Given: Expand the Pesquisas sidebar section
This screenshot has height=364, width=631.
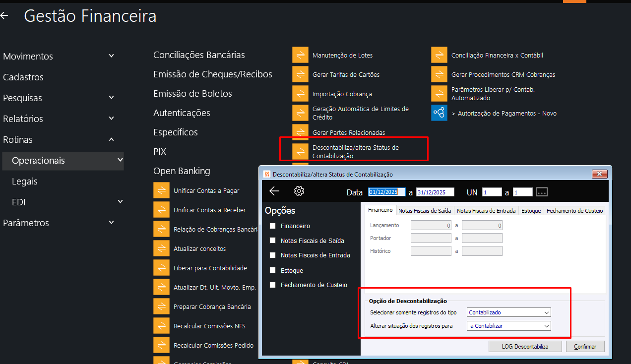Looking at the screenshot, I should click(x=112, y=98).
